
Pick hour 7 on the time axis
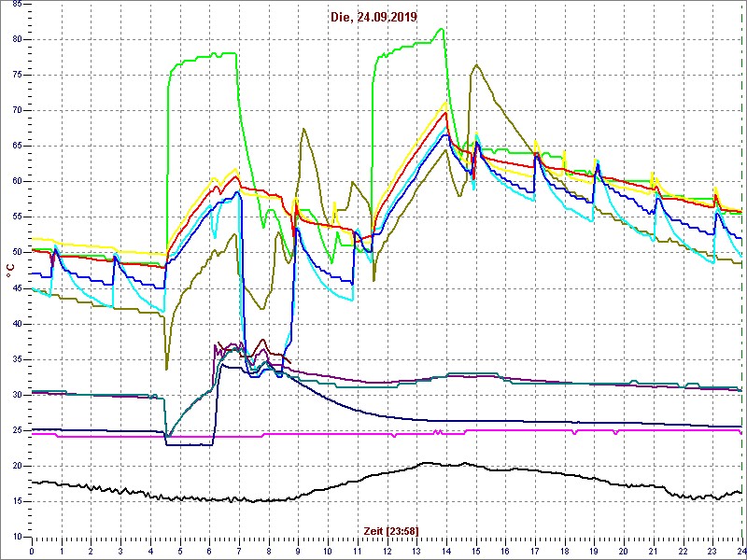pyautogui.click(x=239, y=550)
